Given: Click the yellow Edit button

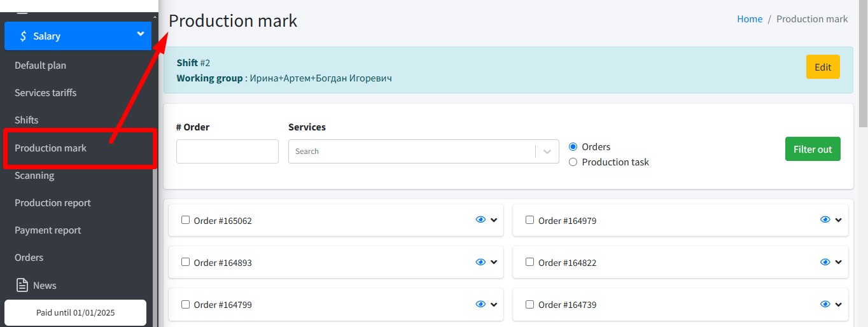Looking at the screenshot, I should pos(823,67).
